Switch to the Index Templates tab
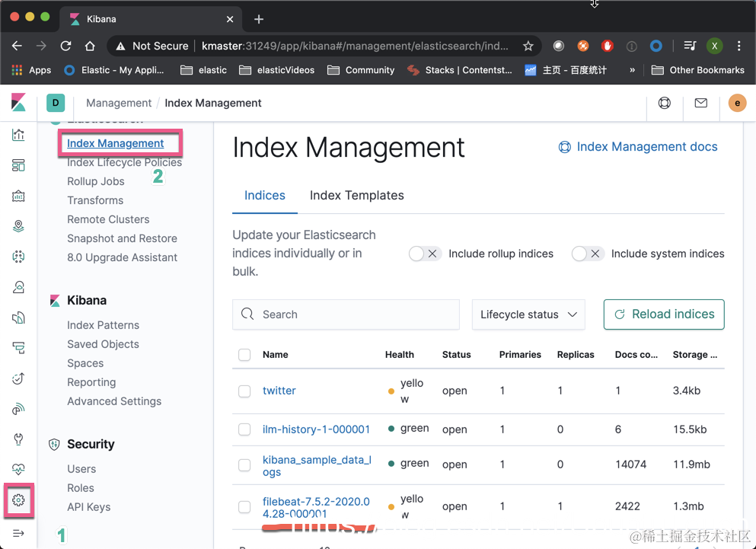Screen dimensions: 756x549 coord(357,196)
